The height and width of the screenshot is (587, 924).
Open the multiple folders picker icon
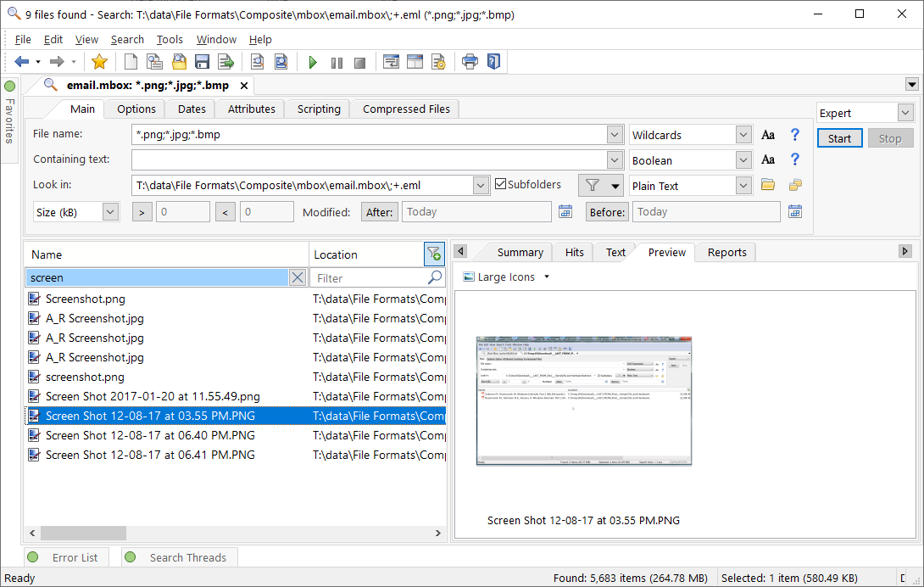(795, 185)
